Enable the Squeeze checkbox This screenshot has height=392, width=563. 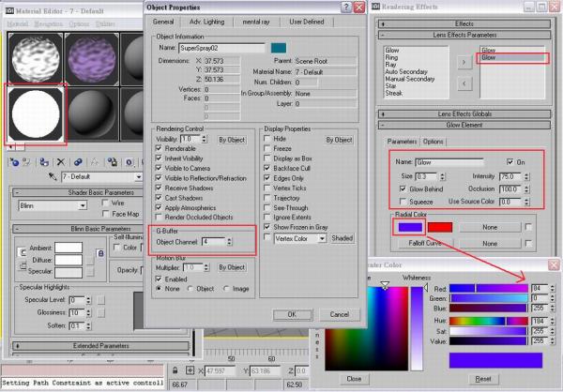tap(403, 202)
